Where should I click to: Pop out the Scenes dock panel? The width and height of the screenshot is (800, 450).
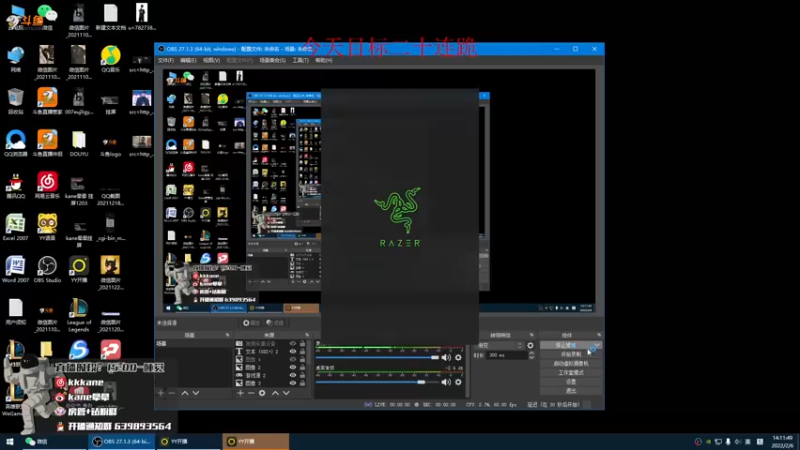[228, 335]
